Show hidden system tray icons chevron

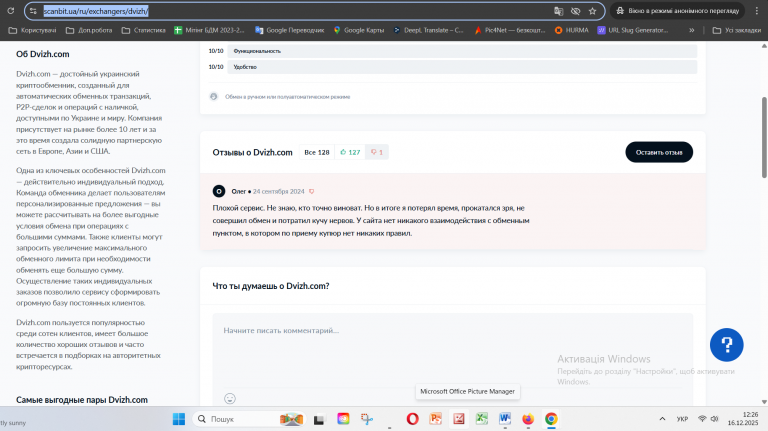(x=662, y=419)
